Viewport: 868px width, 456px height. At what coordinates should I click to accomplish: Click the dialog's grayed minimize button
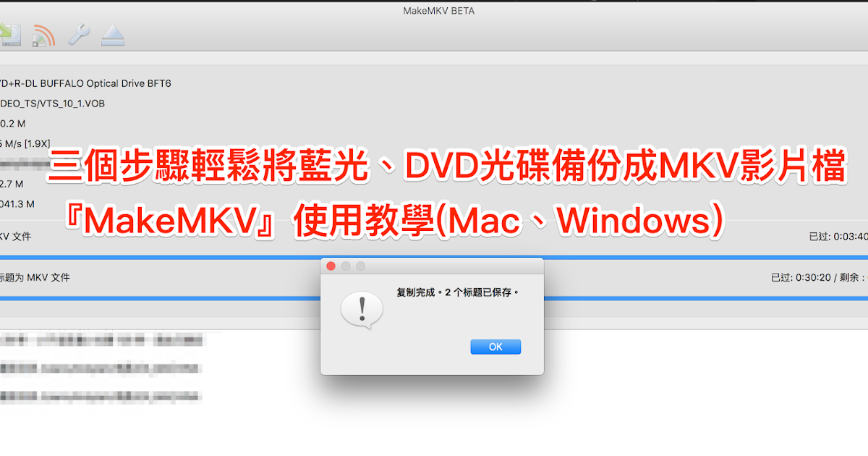(346, 266)
